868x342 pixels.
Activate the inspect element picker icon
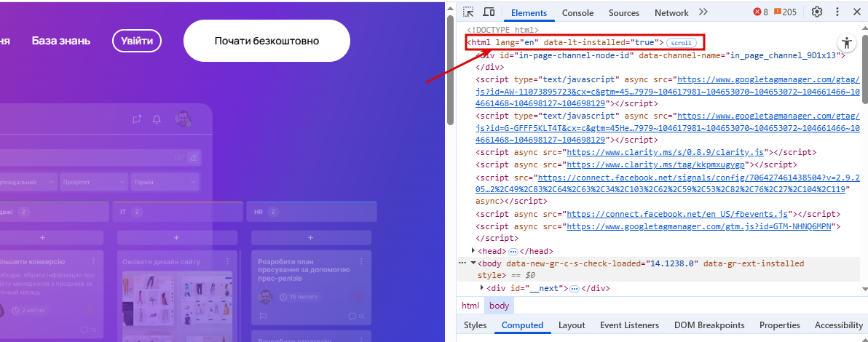469,12
